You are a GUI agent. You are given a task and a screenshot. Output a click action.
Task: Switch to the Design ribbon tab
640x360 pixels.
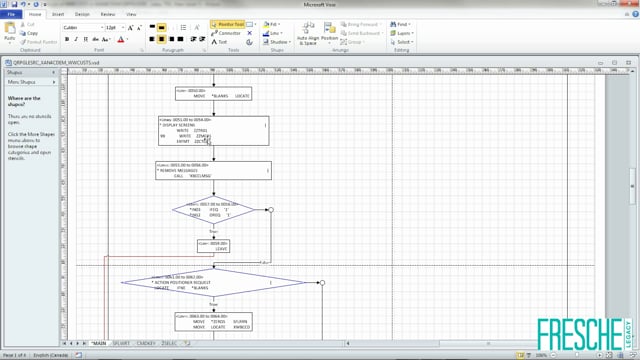point(82,14)
